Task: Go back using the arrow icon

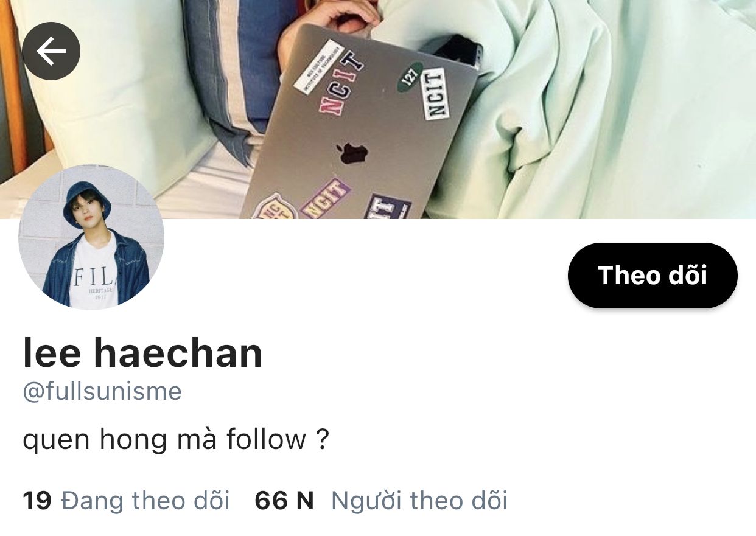Action: point(51,51)
